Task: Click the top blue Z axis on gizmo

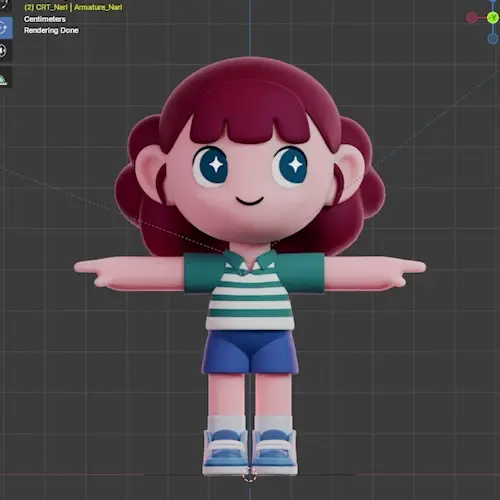Action: coord(494,1)
